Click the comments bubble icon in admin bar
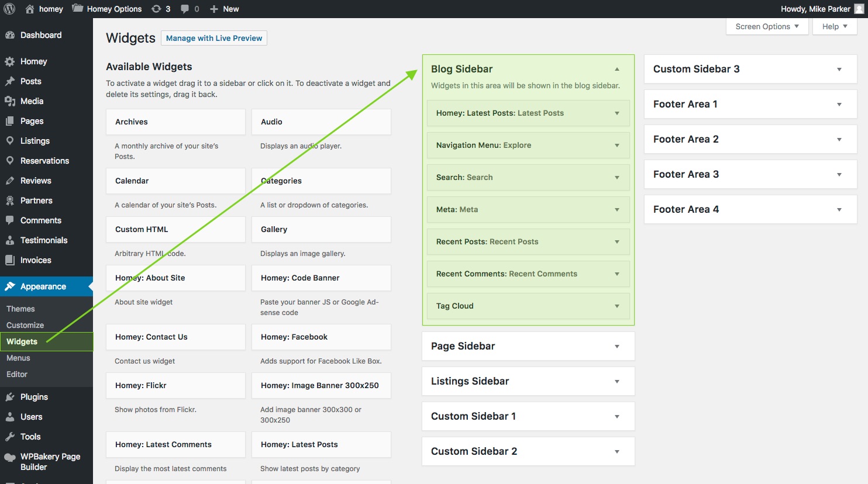 click(185, 9)
